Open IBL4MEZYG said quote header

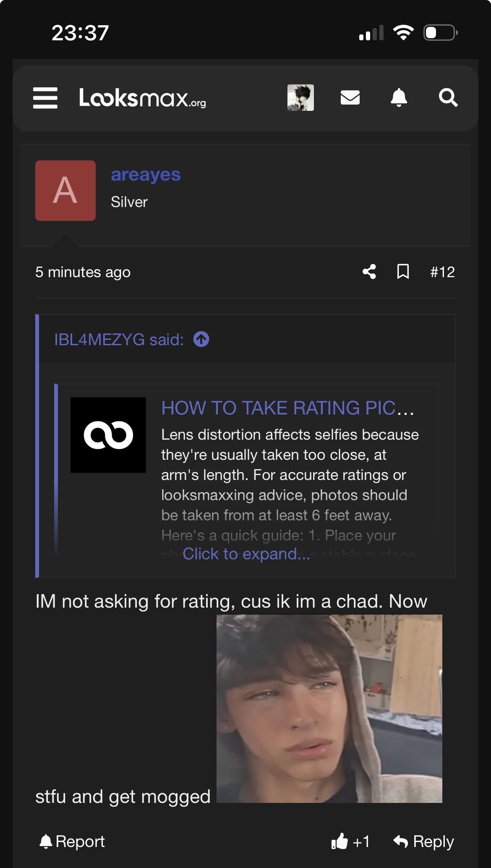119,339
